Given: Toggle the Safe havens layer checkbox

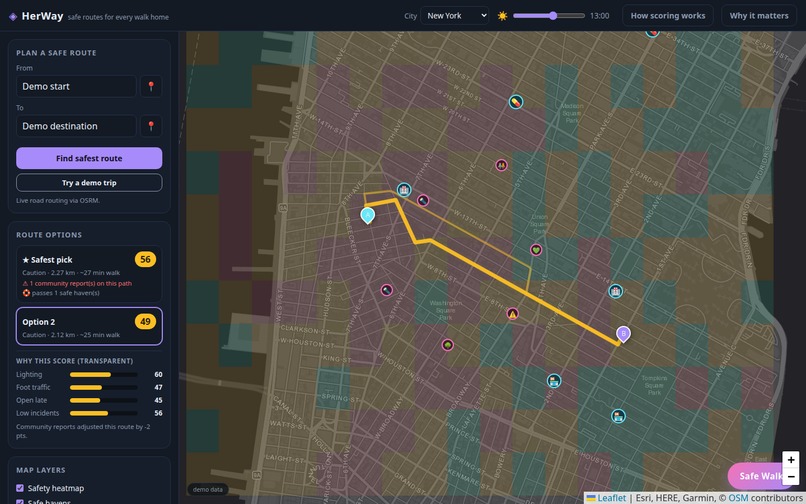Looking at the screenshot, I should [20, 501].
